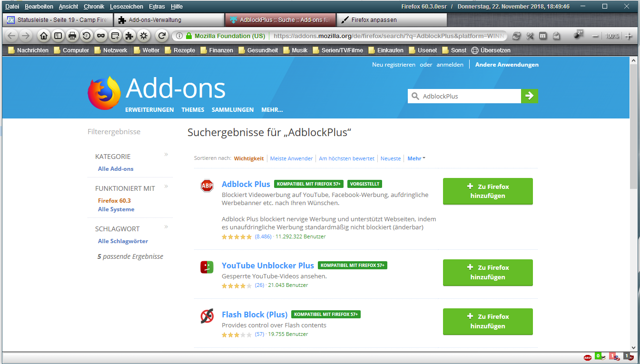Click the anmelden link
The image size is (640, 364).
[450, 65]
